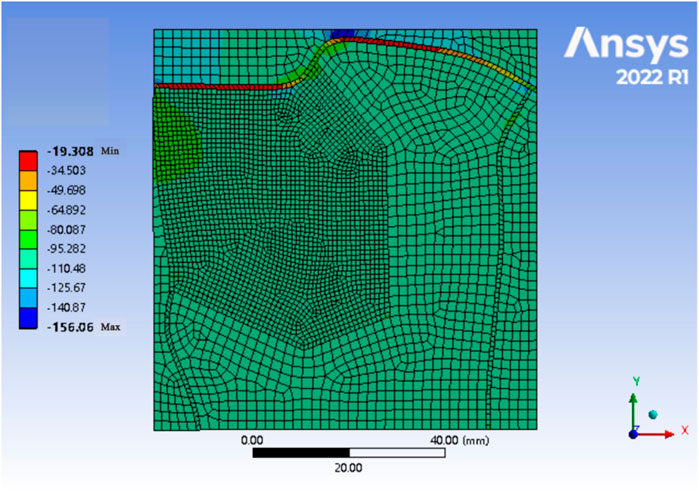Screen dimensions: 699x492
Task: Click the Ansys 2022 R1 logo
Action: click(x=627, y=56)
